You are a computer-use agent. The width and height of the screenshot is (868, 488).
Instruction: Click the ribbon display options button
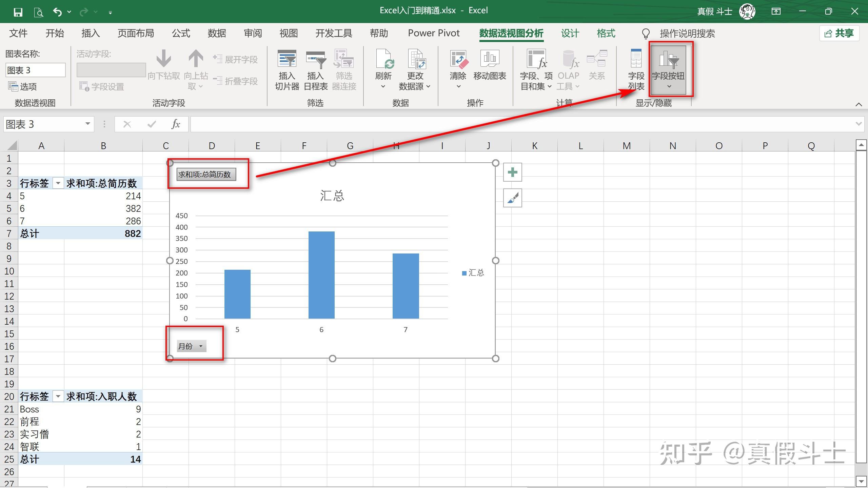click(x=776, y=12)
